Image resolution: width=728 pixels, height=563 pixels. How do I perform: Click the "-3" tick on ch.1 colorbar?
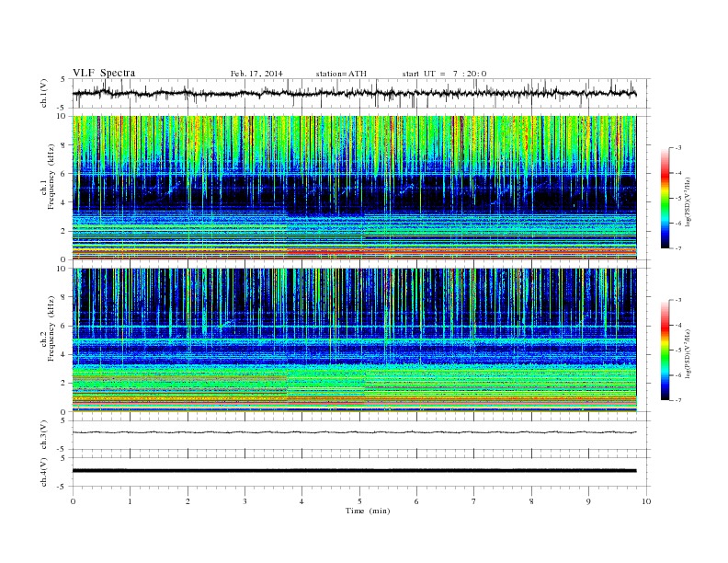coord(677,148)
